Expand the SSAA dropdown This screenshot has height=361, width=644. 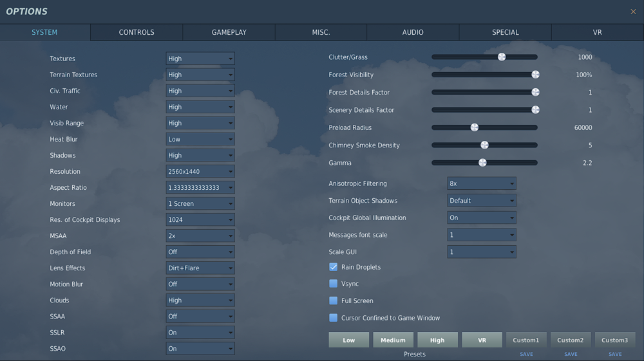click(x=200, y=317)
